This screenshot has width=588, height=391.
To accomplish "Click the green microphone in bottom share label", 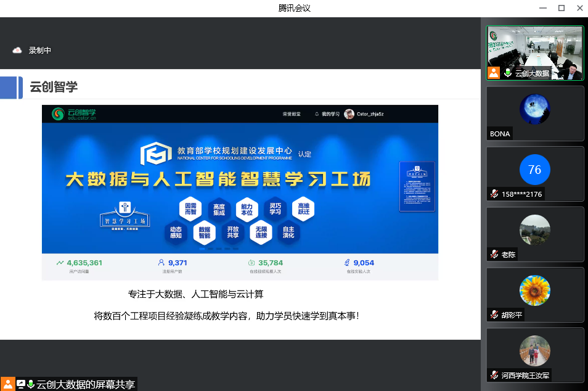I will [x=31, y=384].
